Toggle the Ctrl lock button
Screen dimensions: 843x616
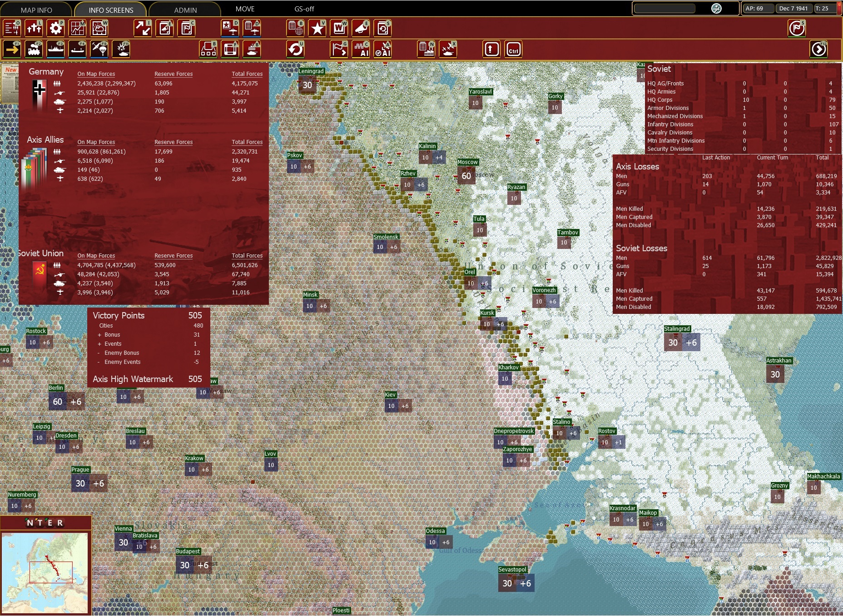coord(514,49)
